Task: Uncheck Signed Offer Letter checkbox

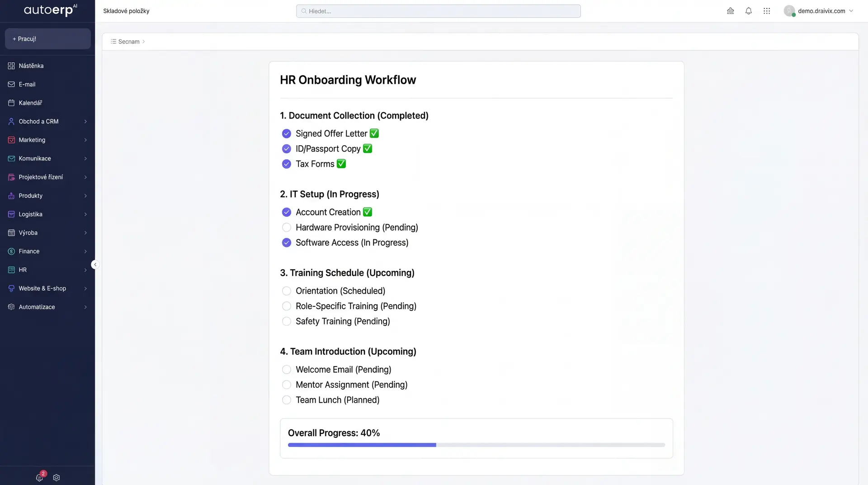Action: (287, 133)
